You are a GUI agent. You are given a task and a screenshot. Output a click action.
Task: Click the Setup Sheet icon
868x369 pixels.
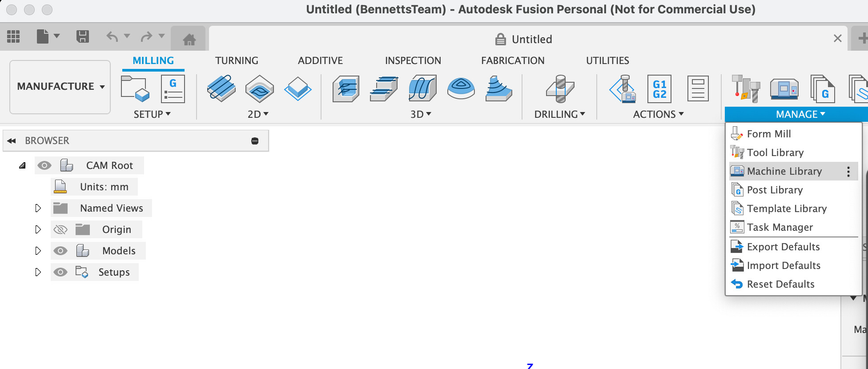698,88
